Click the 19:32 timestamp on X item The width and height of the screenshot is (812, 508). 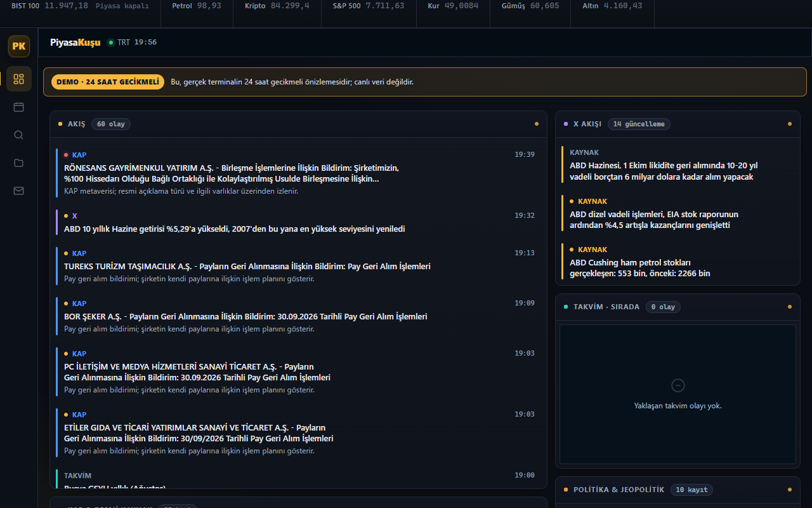(x=525, y=215)
